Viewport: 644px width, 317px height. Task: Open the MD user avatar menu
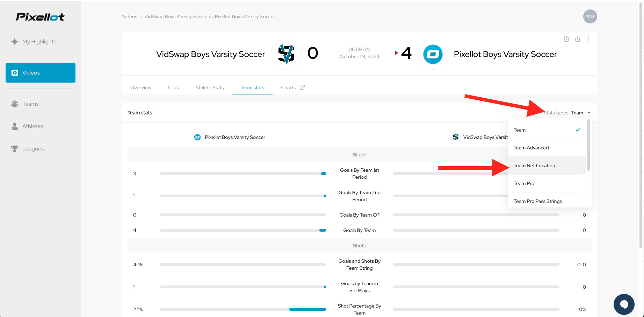click(590, 16)
